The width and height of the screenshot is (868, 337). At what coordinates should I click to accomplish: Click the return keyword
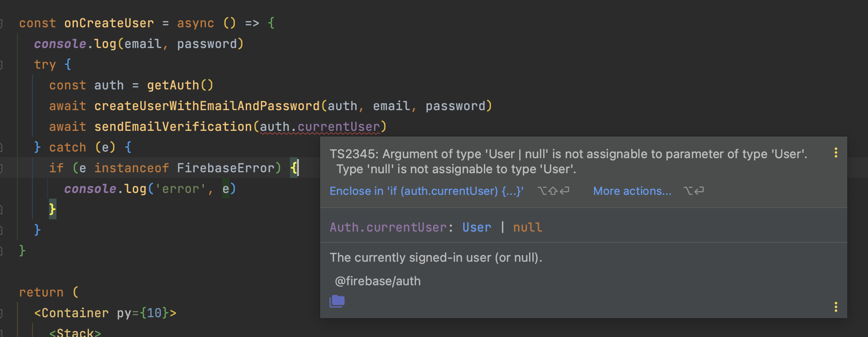point(41,292)
